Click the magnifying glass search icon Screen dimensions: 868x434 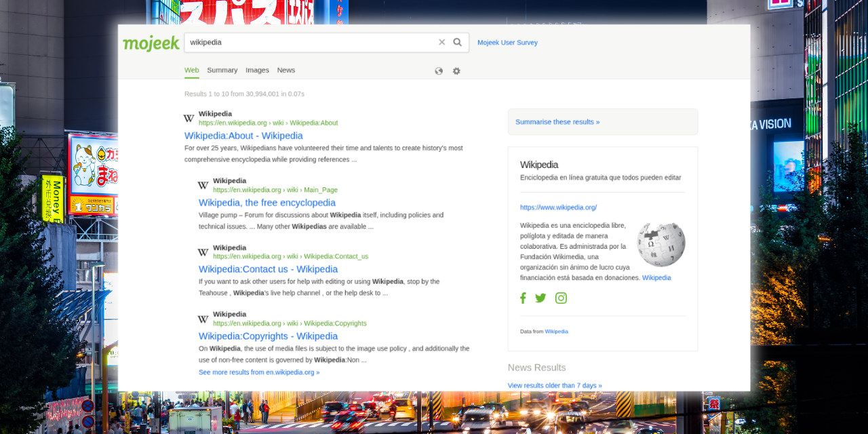(x=458, y=42)
